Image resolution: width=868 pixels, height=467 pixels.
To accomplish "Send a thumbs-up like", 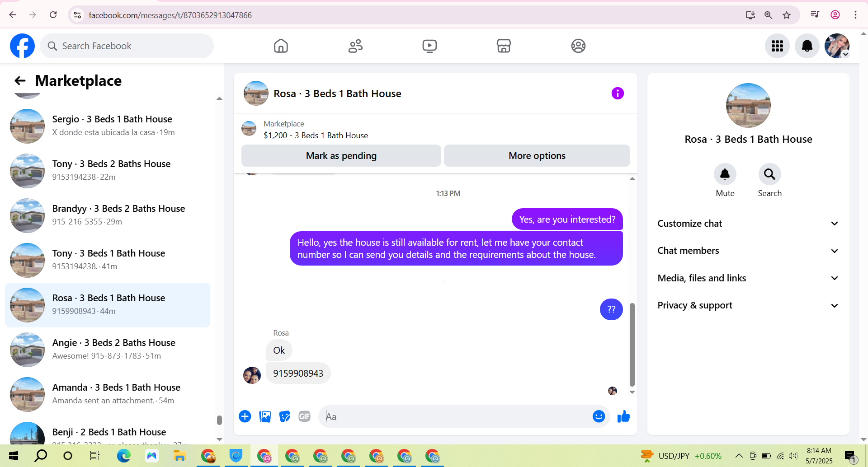I will pyautogui.click(x=623, y=416).
